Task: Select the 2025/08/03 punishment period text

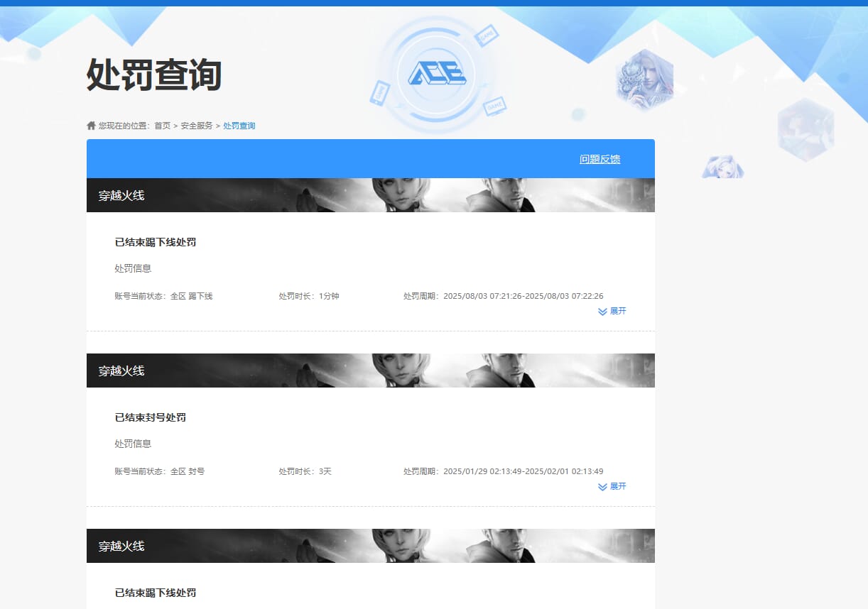Action: (504, 296)
